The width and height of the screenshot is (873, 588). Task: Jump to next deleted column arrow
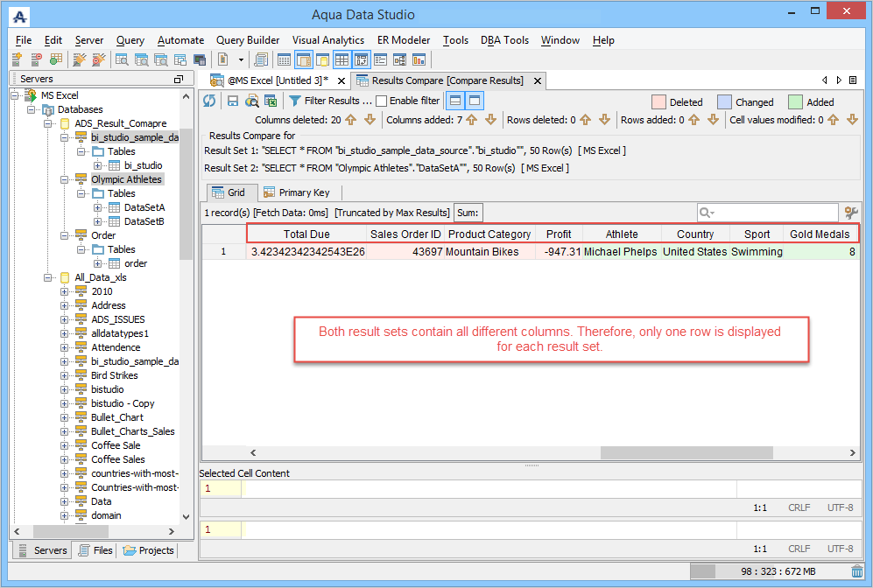(370, 120)
